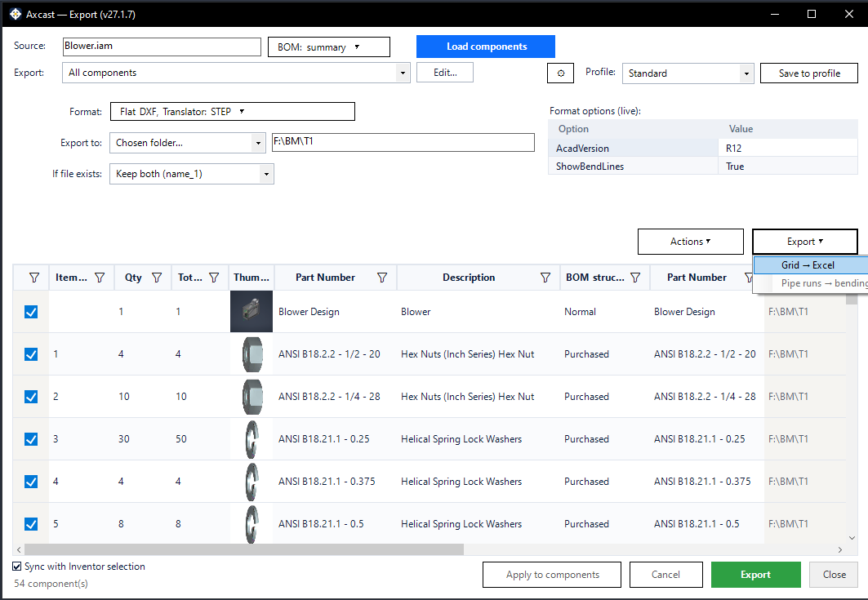Open filter for Tot... column

pyautogui.click(x=214, y=278)
